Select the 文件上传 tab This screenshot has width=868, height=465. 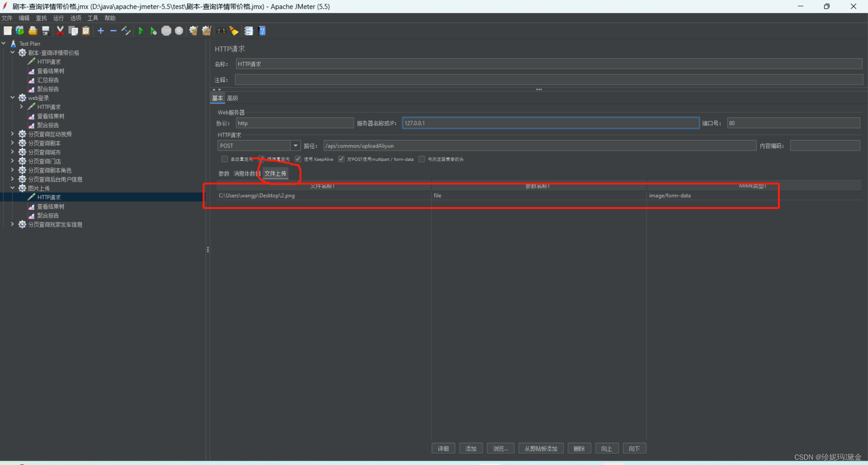click(x=275, y=174)
